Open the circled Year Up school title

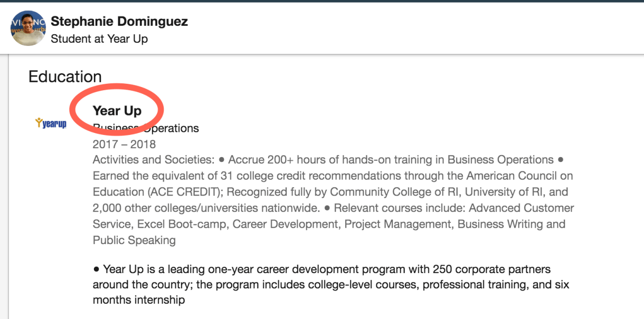tap(117, 111)
